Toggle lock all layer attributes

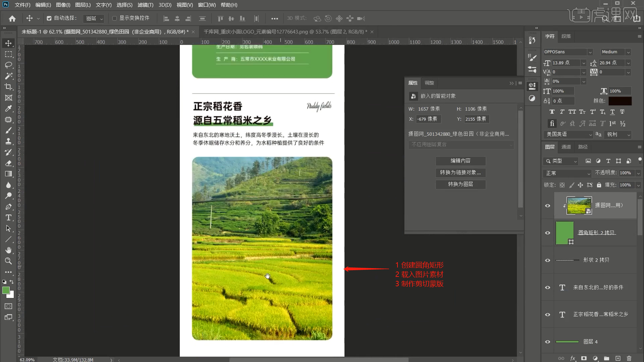click(599, 185)
